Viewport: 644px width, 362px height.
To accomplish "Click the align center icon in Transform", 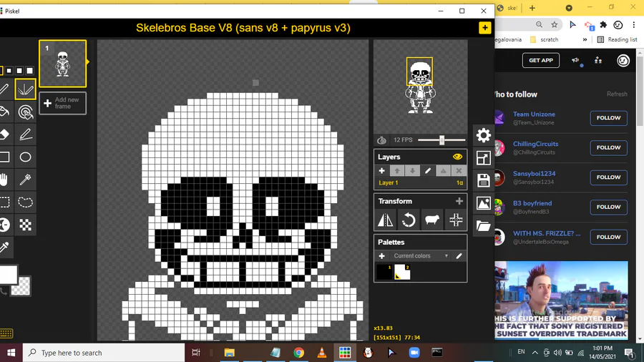I will click(456, 220).
